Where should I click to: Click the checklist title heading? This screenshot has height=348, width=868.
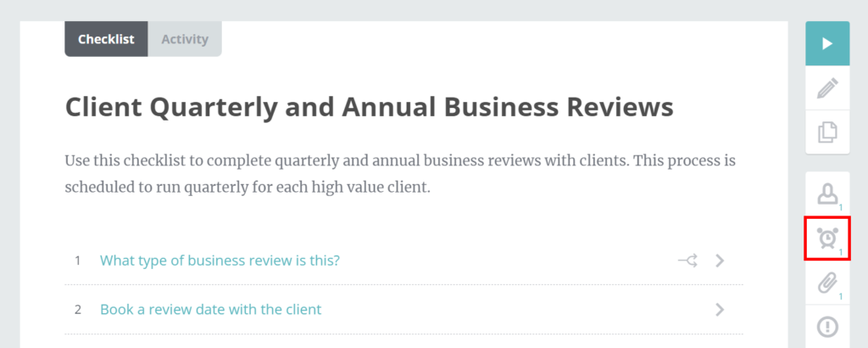(370, 107)
